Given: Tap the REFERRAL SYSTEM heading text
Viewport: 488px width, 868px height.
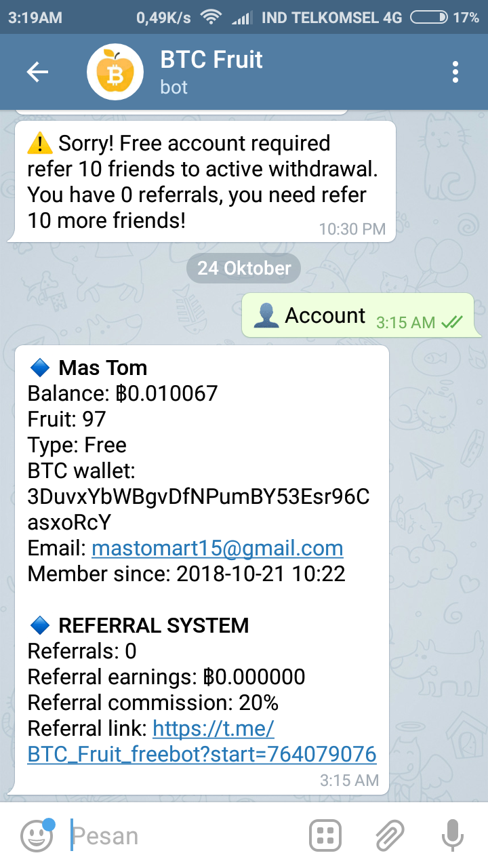Looking at the screenshot, I should coord(153,625).
